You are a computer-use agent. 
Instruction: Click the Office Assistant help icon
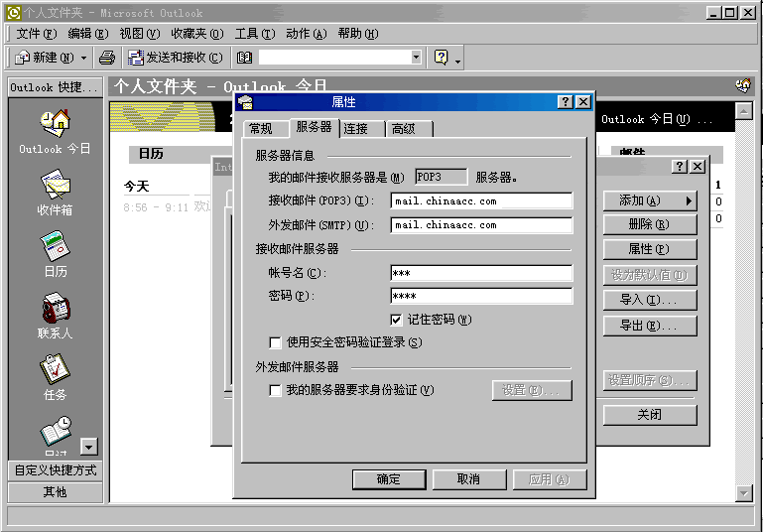pos(441,58)
